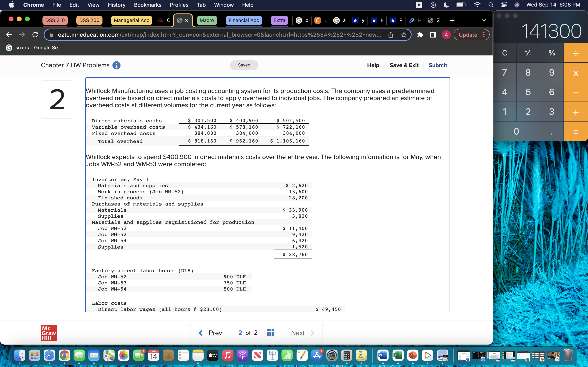Click the McGraw Hill logo
This screenshot has width=588, height=367.
point(49,333)
